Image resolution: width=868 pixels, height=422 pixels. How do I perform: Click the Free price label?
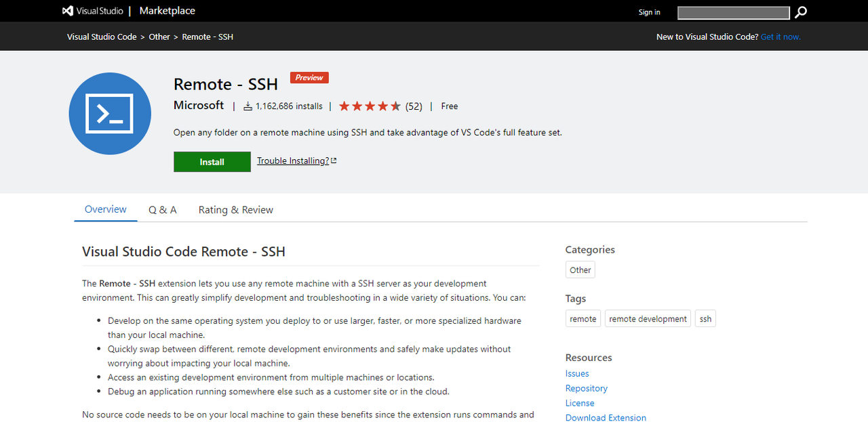point(450,106)
